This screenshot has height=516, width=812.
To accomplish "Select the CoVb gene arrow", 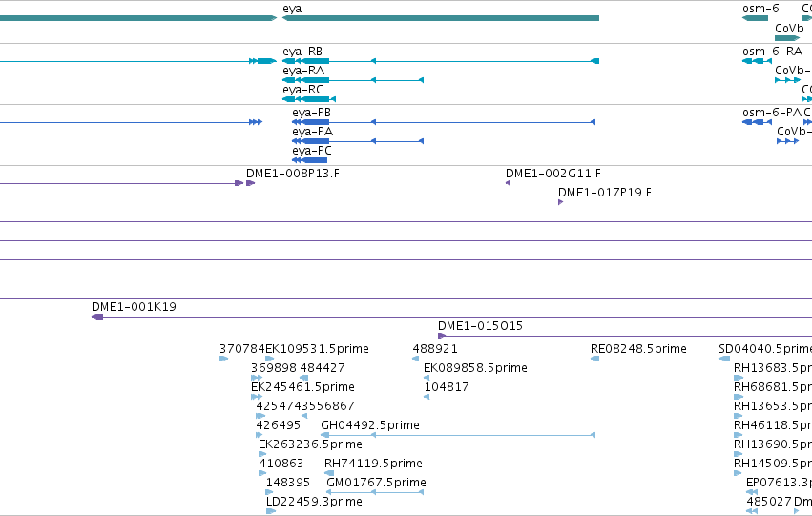I will click(787, 38).
